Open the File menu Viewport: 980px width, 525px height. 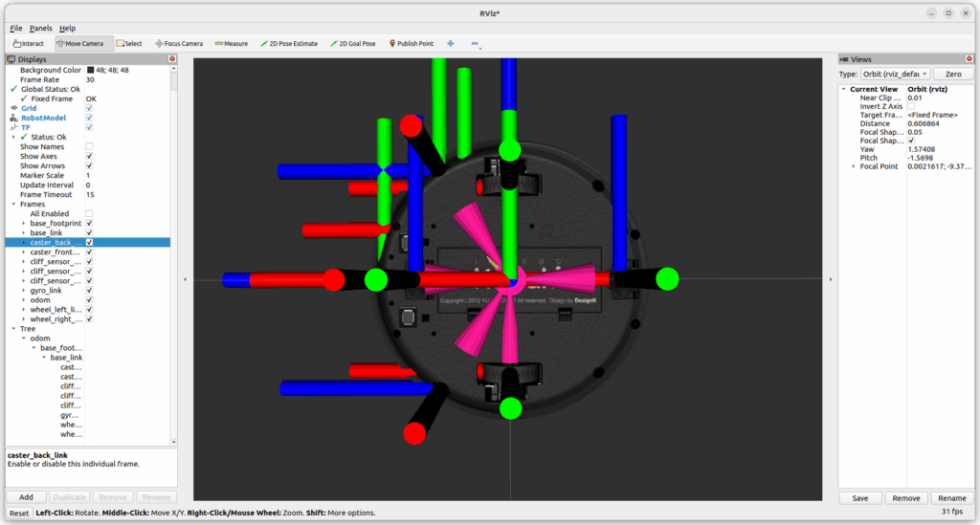coord(16,28)
